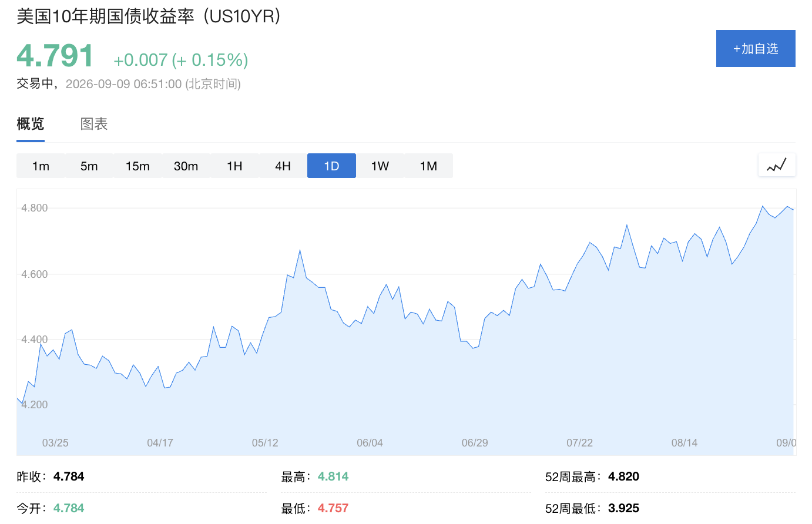Add US10YR via +加自选 button
Viewport: 812px width, 524px height.
coord(756,48)
